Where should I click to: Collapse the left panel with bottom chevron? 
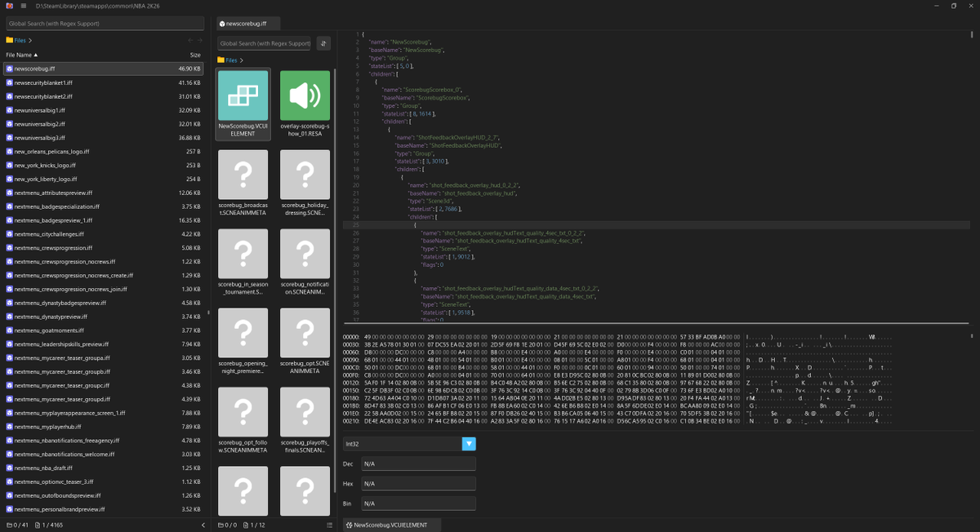[x=203, y=525]
